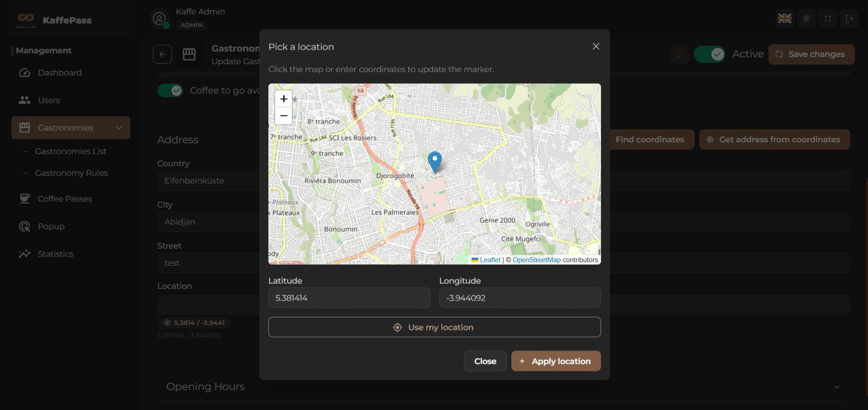
Task: Zoom out on the map
Action: (284, 116)
